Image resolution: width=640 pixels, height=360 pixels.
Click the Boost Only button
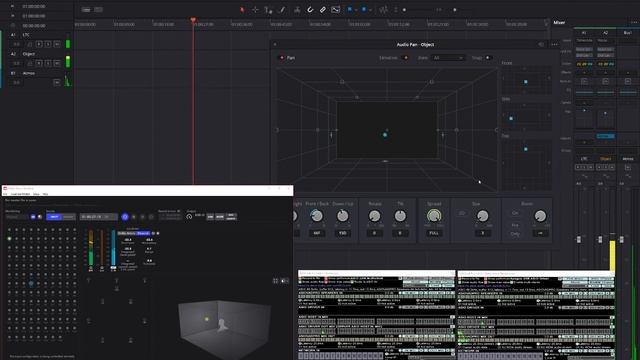[x=515, y=234]
